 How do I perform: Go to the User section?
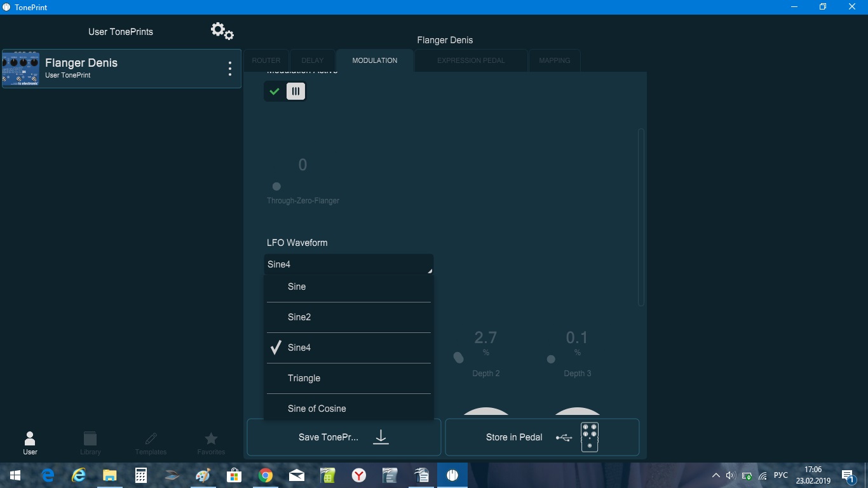coord(30,443)
